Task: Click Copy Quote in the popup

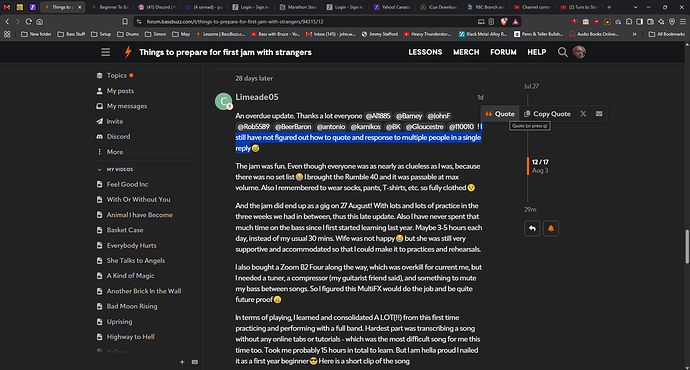Action: pos(547,114)
